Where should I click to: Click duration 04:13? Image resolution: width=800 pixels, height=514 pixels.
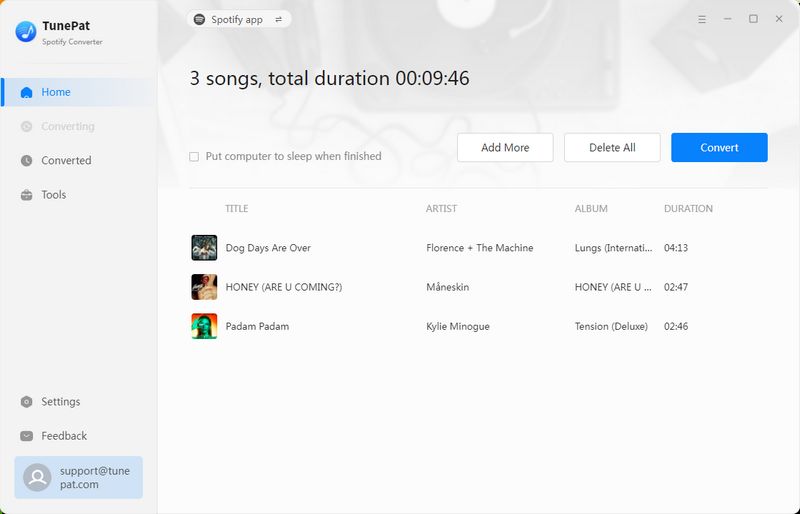[676, 248]
